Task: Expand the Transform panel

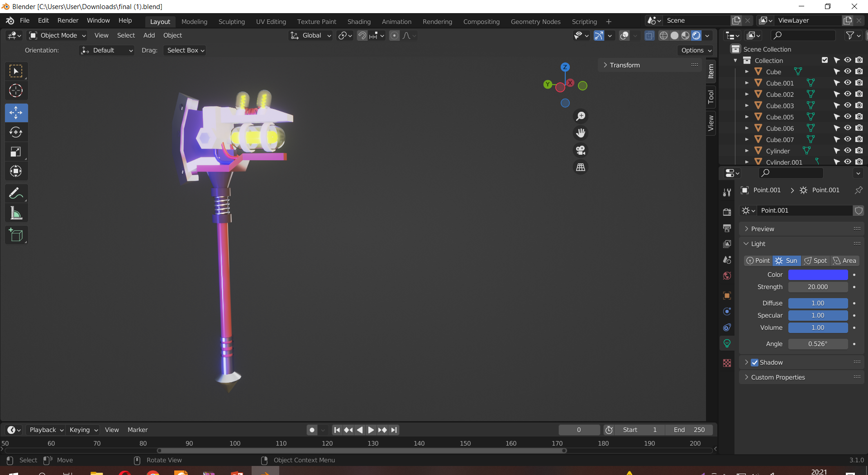Action: click(x=651, y=65)
